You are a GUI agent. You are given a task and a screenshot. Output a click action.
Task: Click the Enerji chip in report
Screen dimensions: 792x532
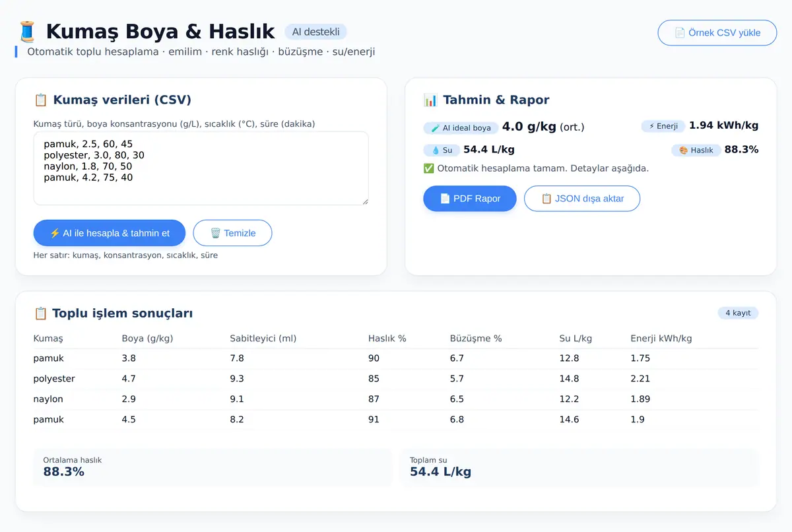click(x=663, y=126)
